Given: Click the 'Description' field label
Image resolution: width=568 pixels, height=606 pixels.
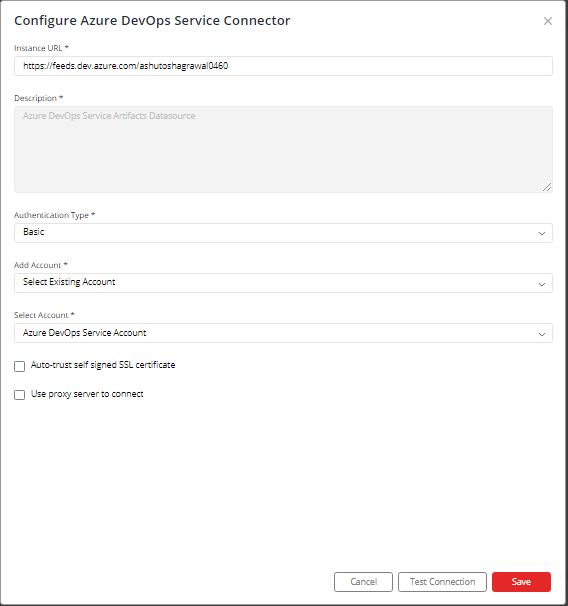Looking at the screenshot, I should tap(35, 98).
